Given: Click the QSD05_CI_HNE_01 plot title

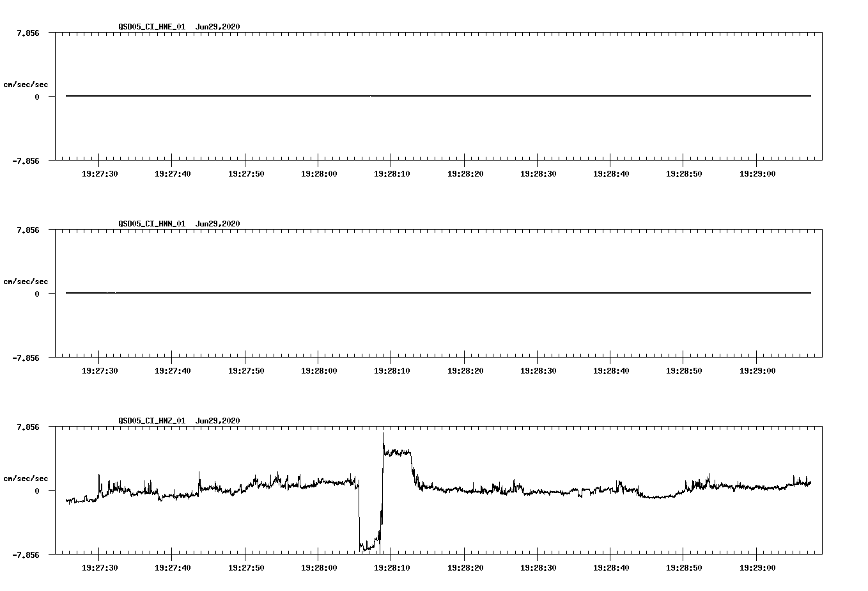Looking at the screenshot, I should click(x=152, y=27).
